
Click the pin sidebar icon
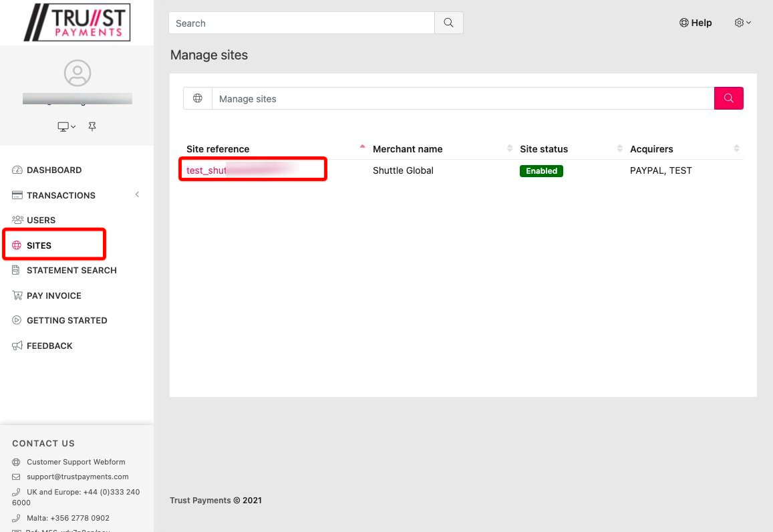click(x=92, y=127)
